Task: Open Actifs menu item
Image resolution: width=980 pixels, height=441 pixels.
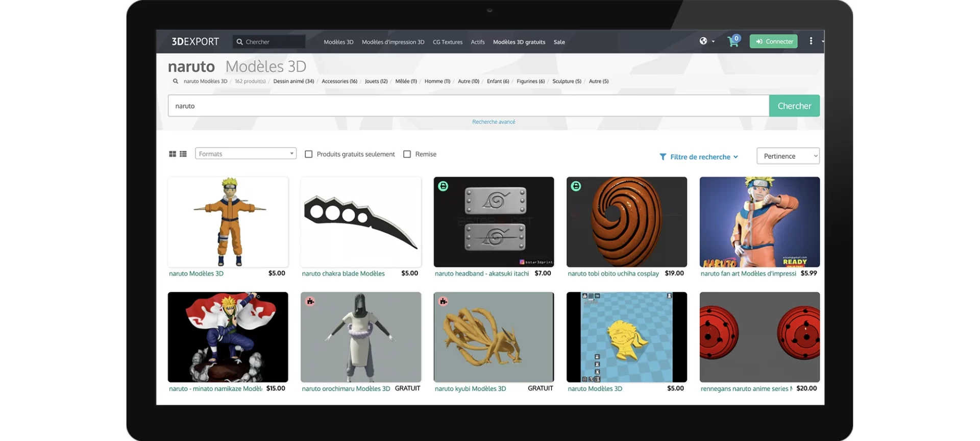Action: (478, 42)
